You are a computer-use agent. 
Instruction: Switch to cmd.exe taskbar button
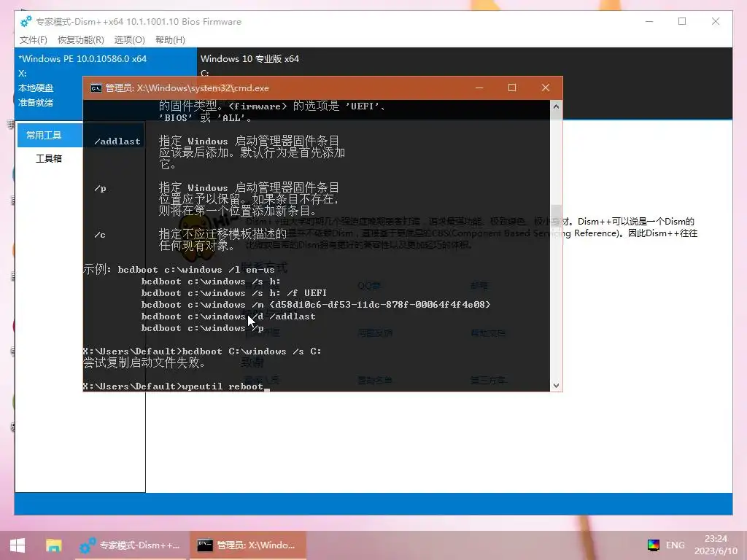(247, 545)
